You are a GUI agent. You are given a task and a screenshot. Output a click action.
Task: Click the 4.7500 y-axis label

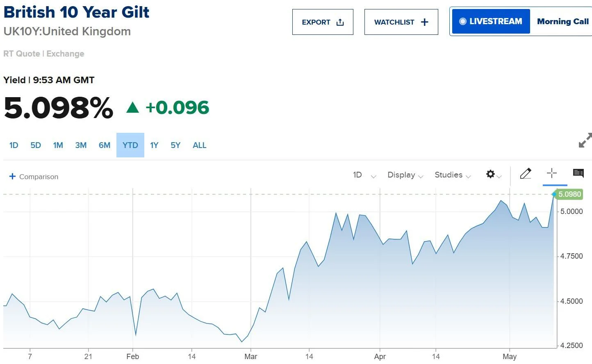[572, 256]
